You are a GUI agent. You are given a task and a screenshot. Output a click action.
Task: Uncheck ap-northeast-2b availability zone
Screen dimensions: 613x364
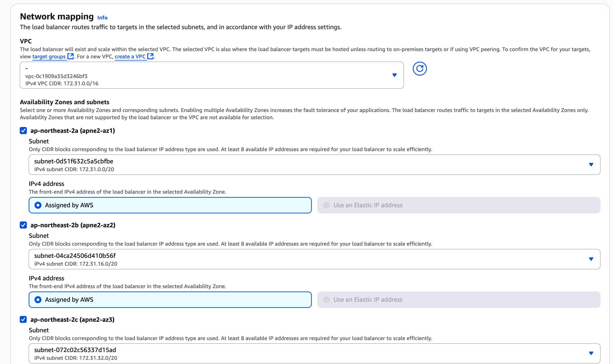coord(23,225)
